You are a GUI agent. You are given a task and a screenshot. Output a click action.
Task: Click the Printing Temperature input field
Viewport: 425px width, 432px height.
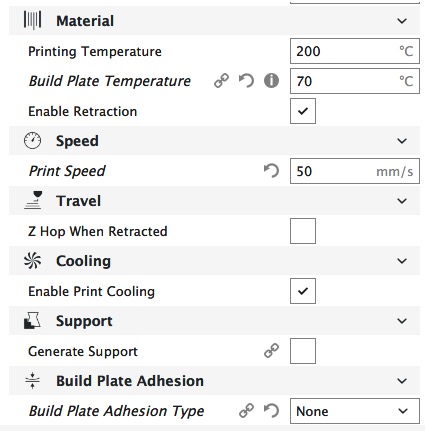[x=355, y=51]
